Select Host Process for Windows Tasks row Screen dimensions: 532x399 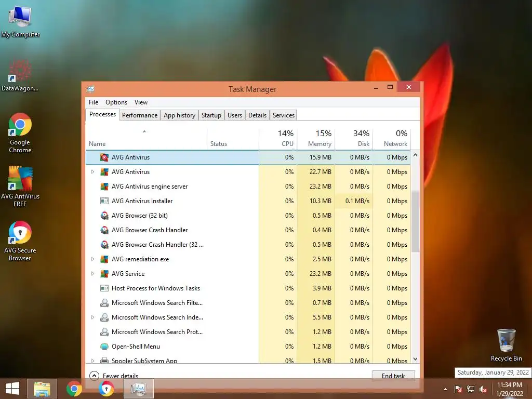[x=248, y=288]
